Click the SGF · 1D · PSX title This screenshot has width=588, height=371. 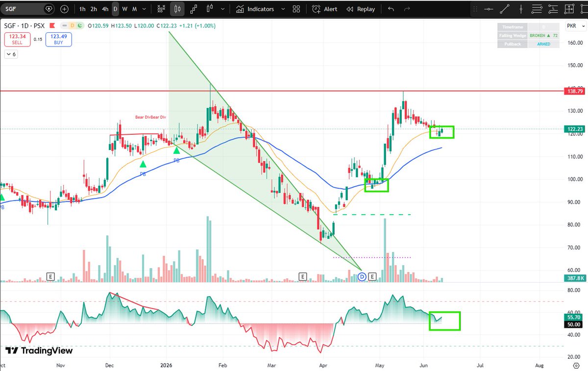coord(24,25)
